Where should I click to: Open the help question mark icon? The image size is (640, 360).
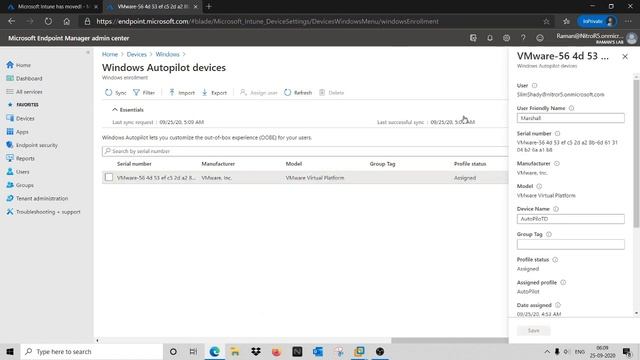click(523, 38)
